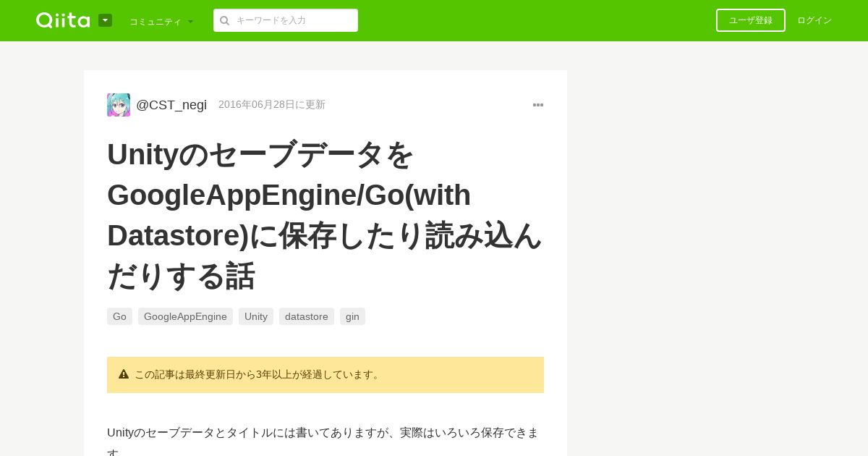Click the warning triangle icon
The image size is (868, 456).
pyautogui.click(x=124, y=374)
